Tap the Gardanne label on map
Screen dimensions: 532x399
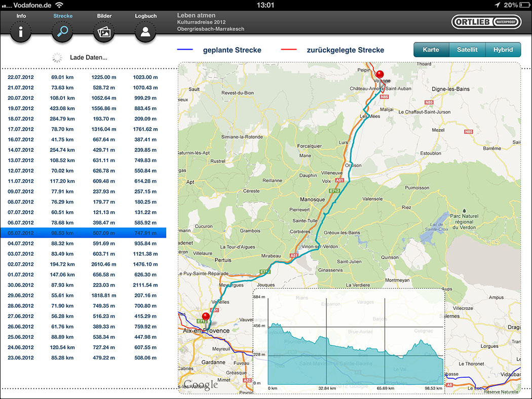[213, 363]
